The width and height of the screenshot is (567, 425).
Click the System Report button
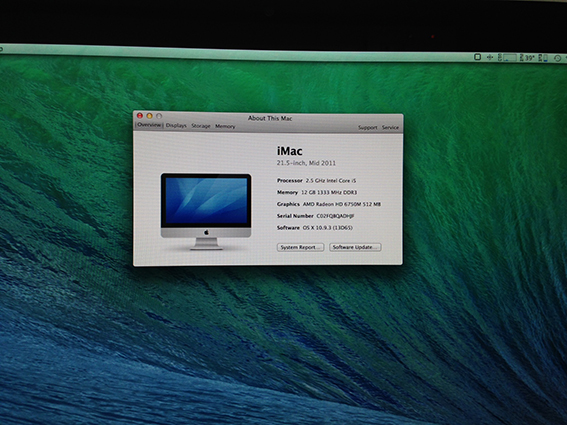point(300,247)
